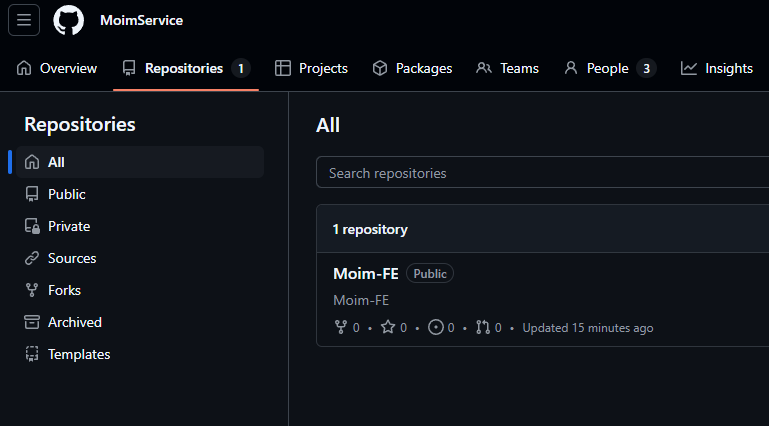Screen dimensions: 769x426
Task: Click the pull requests icon on Moim-FE
Action: (x=483, y=327)
